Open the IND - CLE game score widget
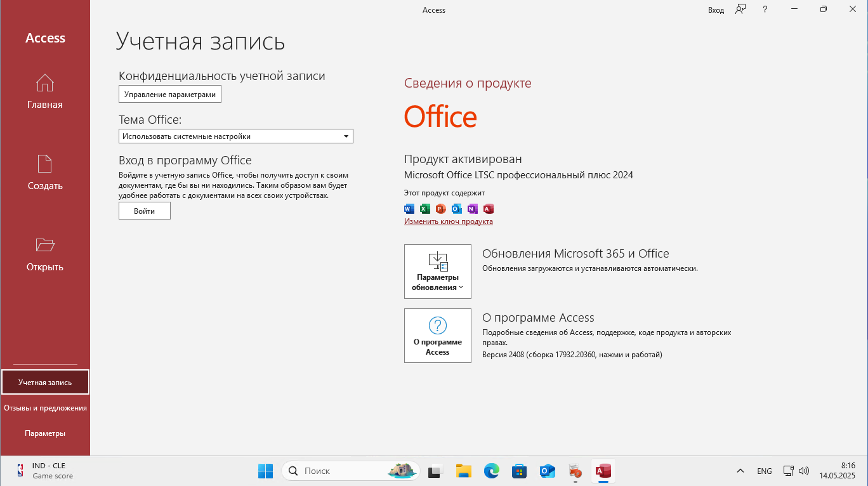The width and height of the screenshot is (868, 486). click(44, 471)
